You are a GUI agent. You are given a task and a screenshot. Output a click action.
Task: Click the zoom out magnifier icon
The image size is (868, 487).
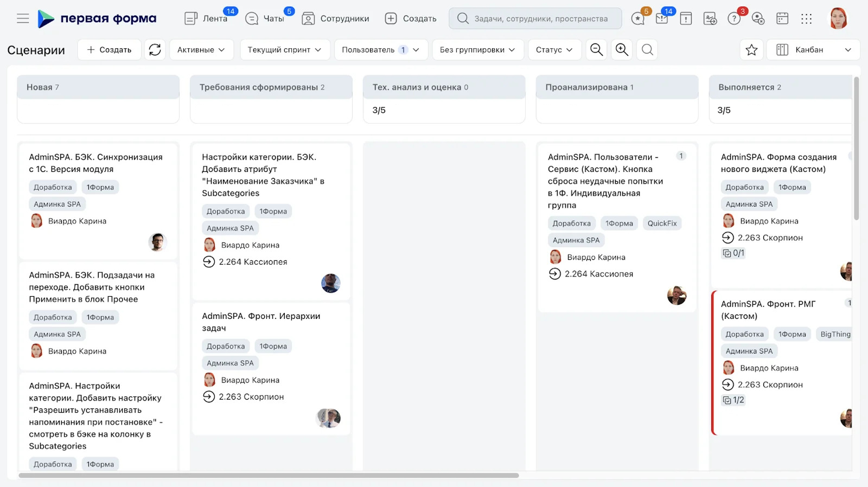point(596,50)
